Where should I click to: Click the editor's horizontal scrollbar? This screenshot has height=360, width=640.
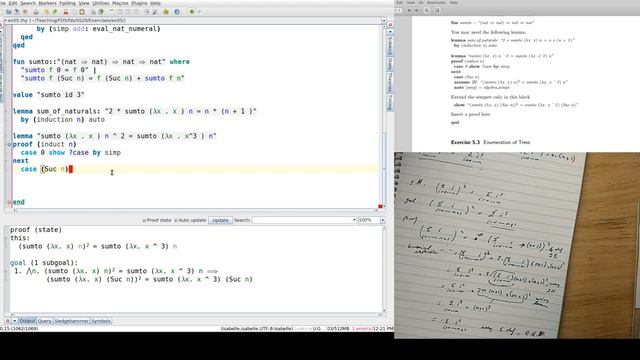(x=196, y=211)
